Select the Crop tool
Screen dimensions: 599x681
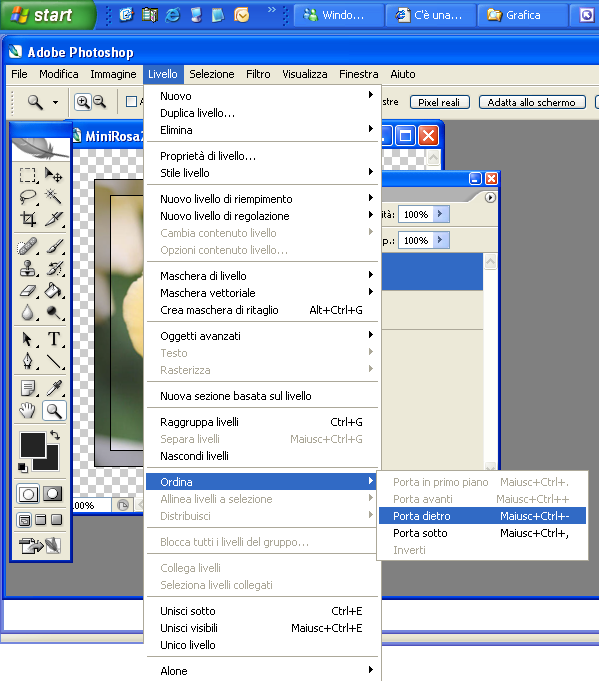tap(28, 218)
